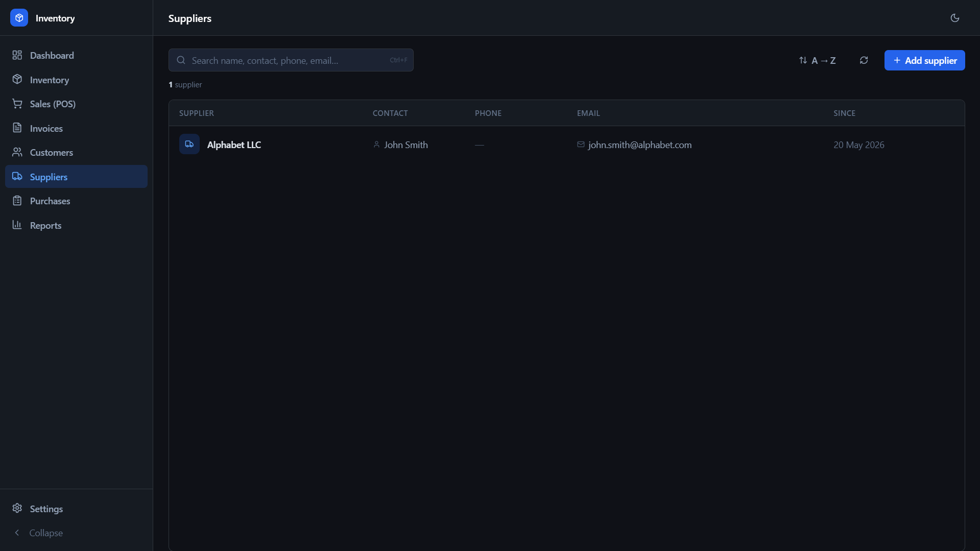This screenshot has height=551, width=980.
Task: Click the Collapse chevron arrow icon
Action: point(17,533)
